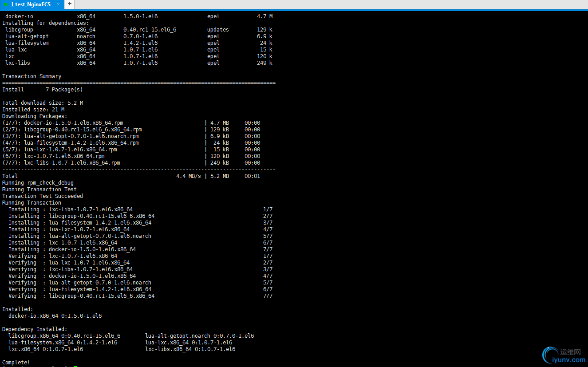
Task: Click 'Installing : libcgroup-0.40.rc1-15.el6_6.x86_64'
Action: [82, 216]
